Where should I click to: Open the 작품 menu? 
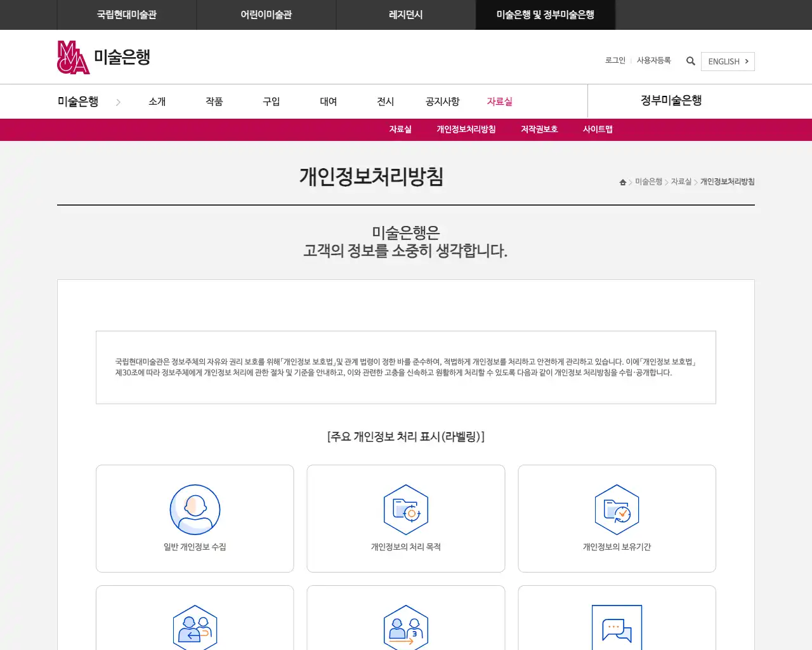(214, 102)
